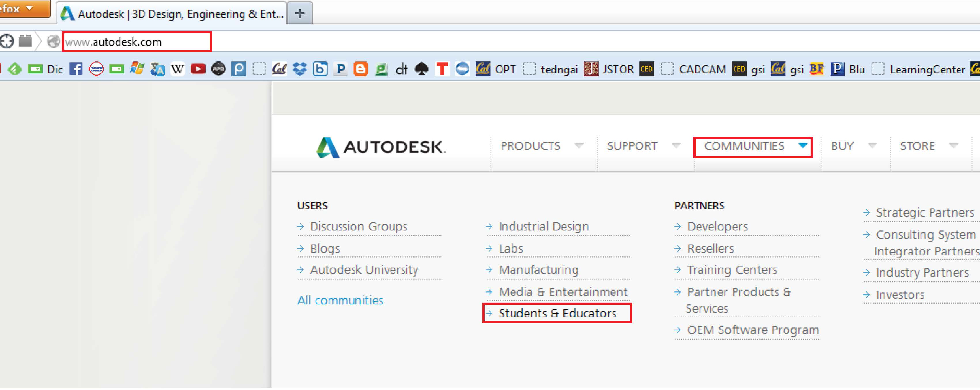Open the black round badge bookmark icon
Screen dimensions: 980x390
(x=218, y=69)
